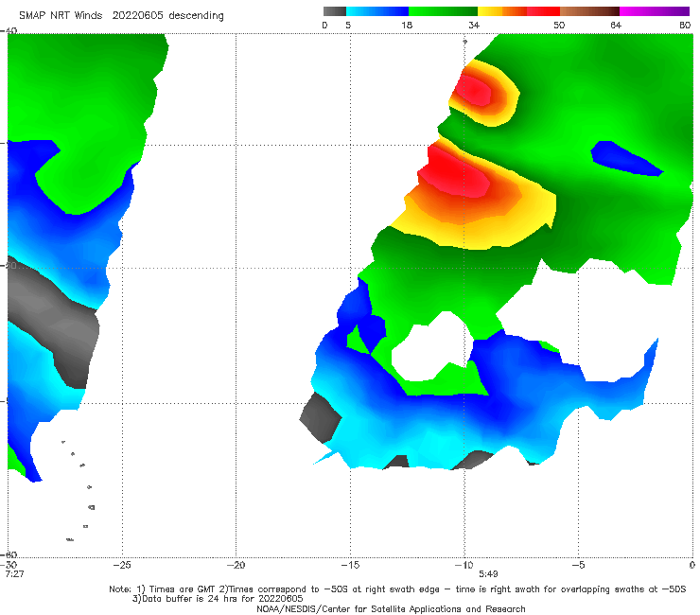This screenshot has width=700, height=615.
Task: Click the larger lower red high-wind core
Action: point(453,173)
